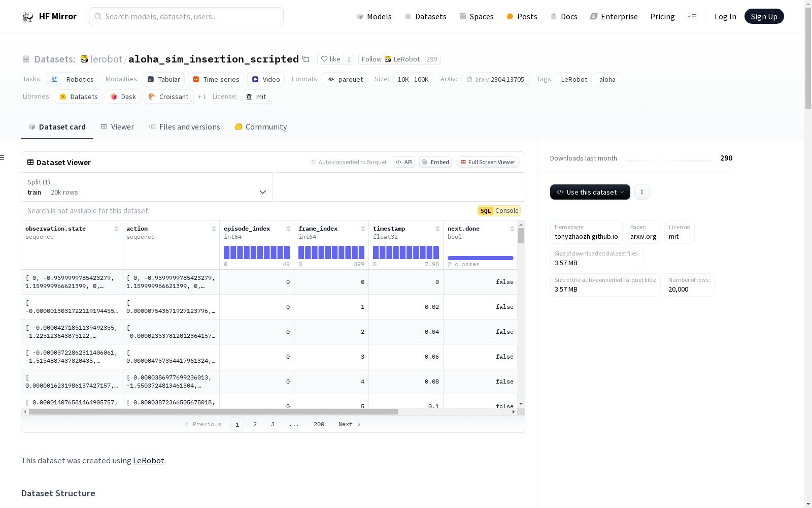Click the tonyzhaozh.github.io homepage link

tap(586, 237)
